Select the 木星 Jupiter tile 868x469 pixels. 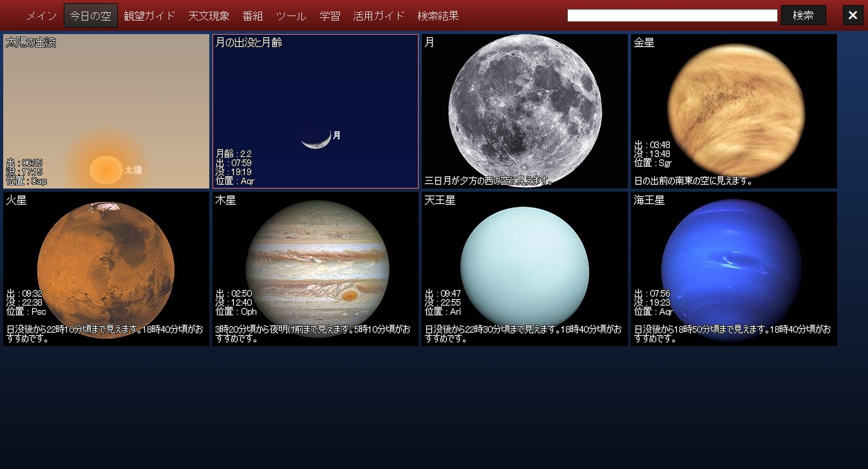(316, 269)
